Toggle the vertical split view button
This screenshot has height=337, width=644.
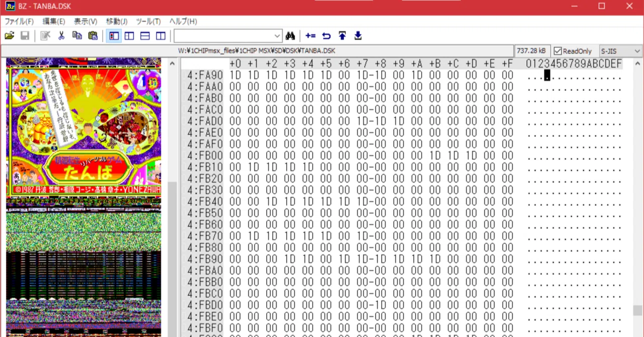coord(160,36)
